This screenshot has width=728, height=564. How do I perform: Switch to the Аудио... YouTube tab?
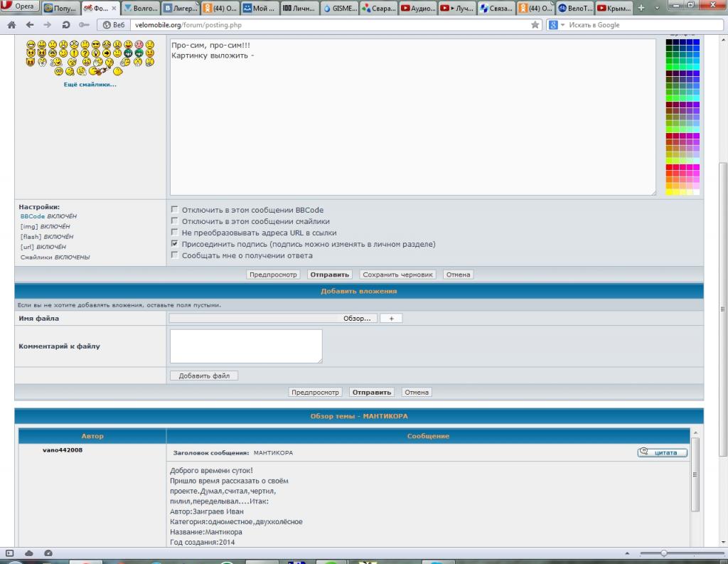tap(419, 8)
